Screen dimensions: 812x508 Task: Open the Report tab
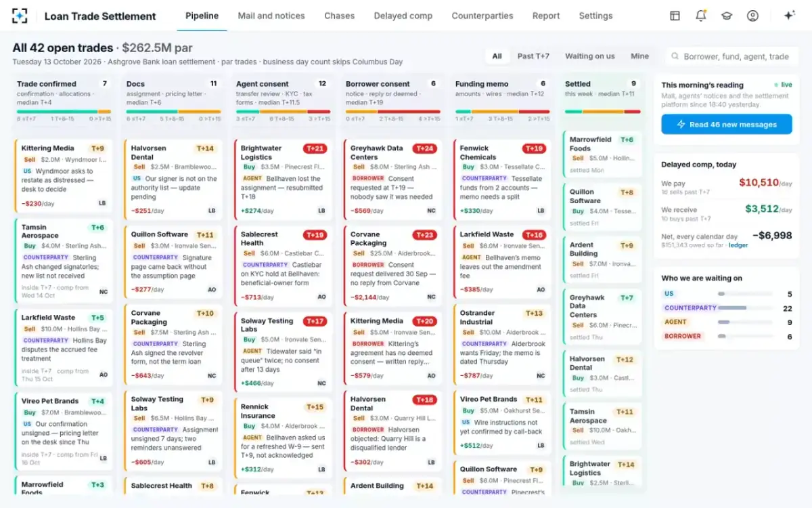click(546, 16)
